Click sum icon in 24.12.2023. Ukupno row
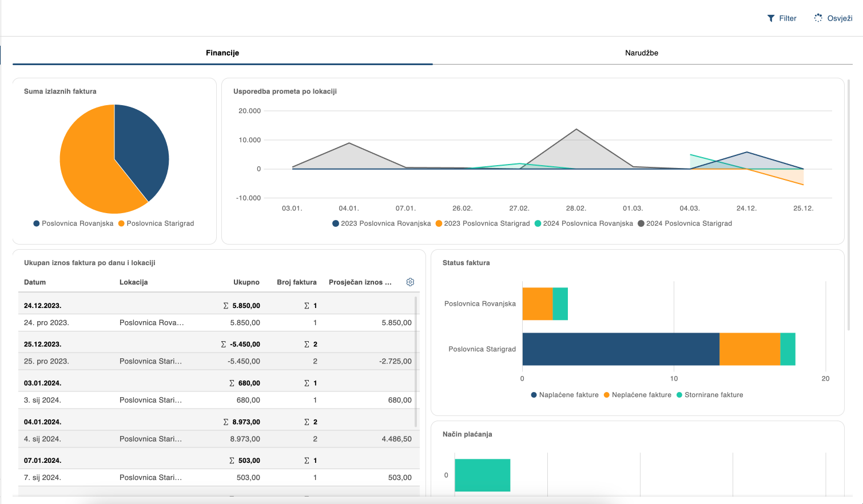The height and width of the screenshot is (504, 863). pos(226,306)
